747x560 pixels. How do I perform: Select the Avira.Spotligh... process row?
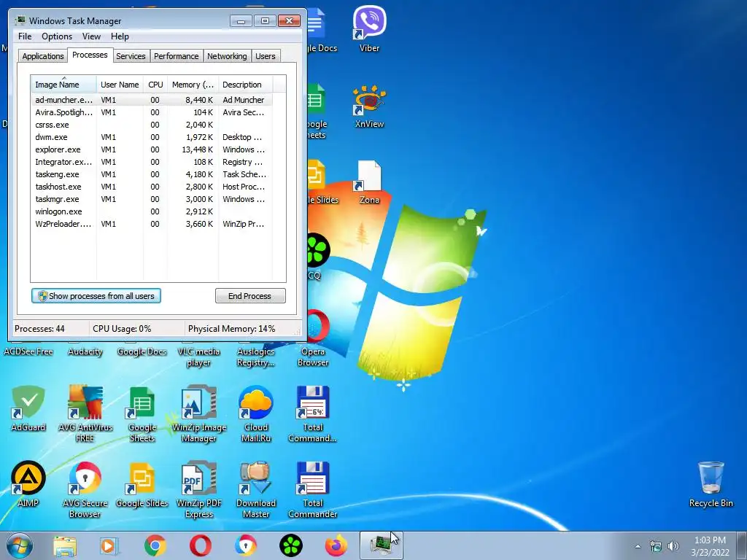click(x=152, y=112)
